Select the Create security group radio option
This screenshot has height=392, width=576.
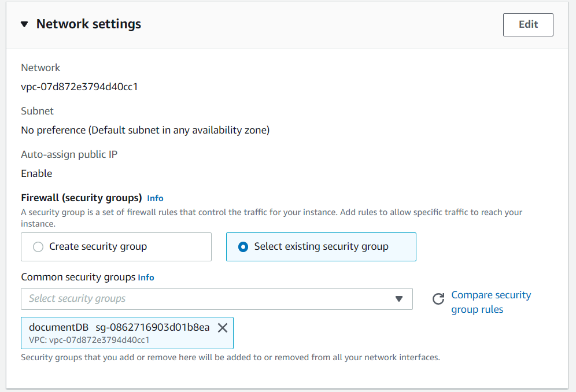pyautogui.click(x=98, y=246)
